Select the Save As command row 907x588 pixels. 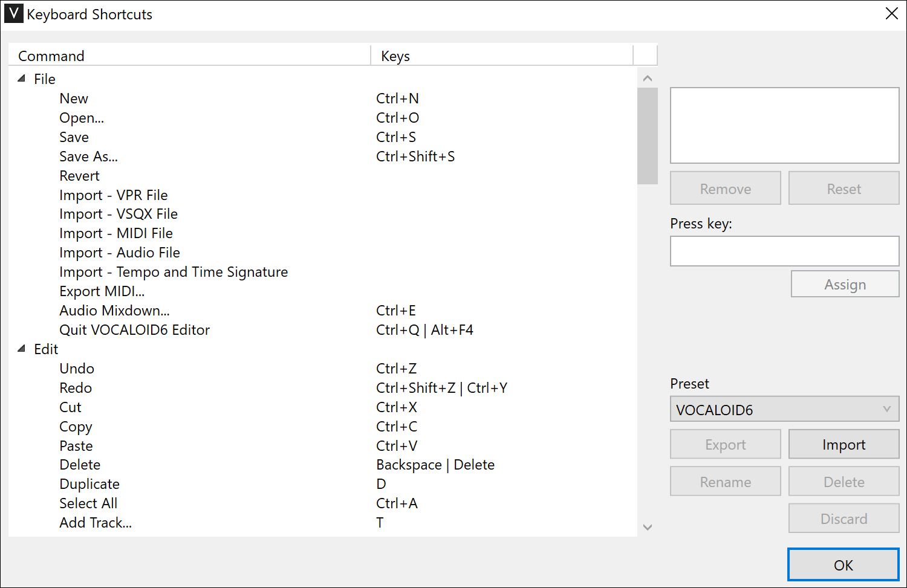tap(181, 156)
